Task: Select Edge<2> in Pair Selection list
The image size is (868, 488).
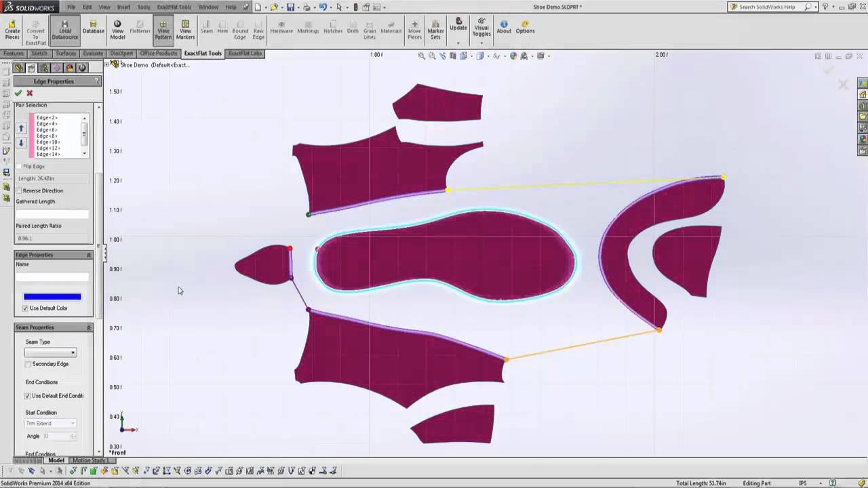Action: pos(47,118)
